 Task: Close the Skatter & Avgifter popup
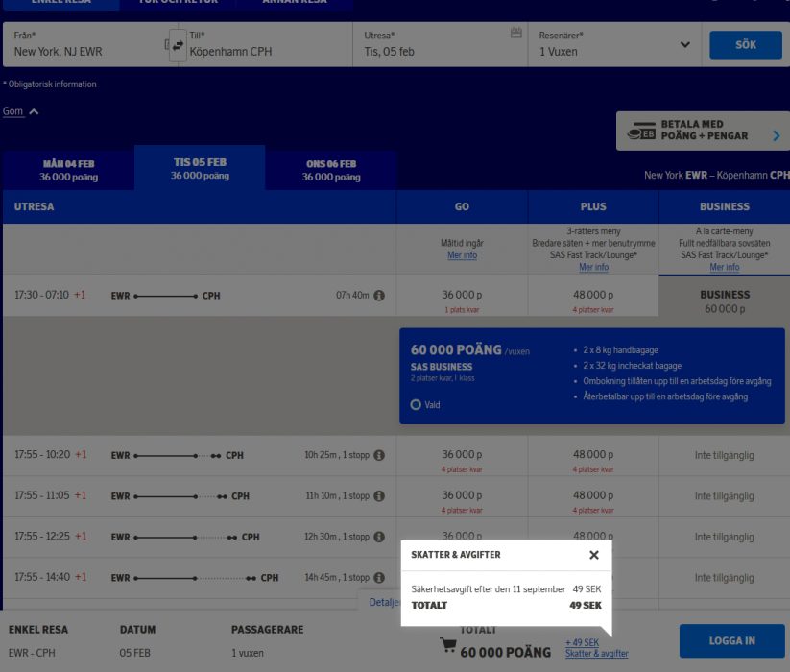coord(593,555)
